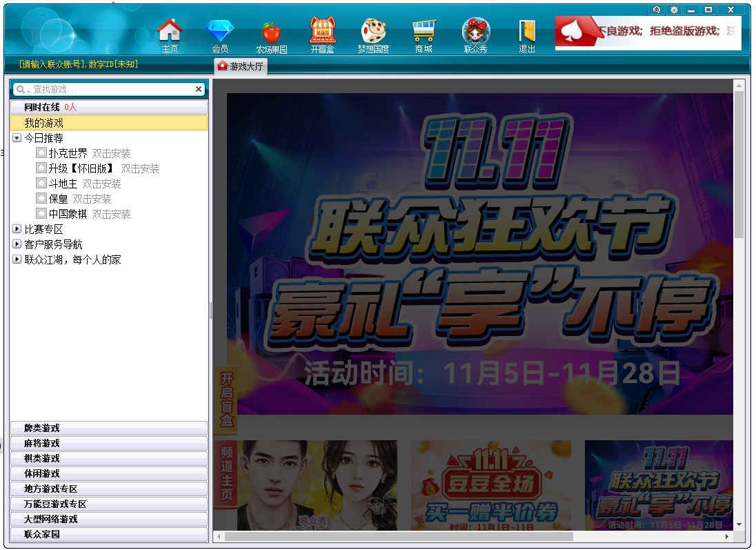Open settings via the gear icon
Viewport: 756px width, 550px height.
[x=673, y=10]
